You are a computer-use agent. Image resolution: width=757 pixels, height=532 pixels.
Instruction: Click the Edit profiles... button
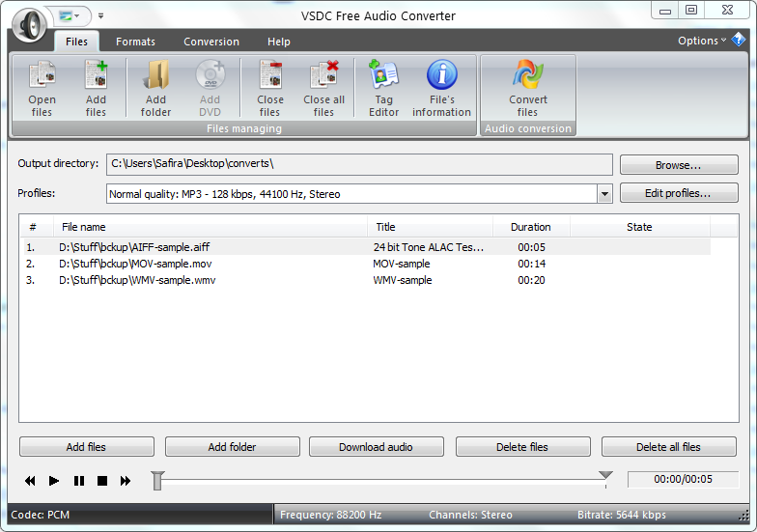(x=679, y=193)
